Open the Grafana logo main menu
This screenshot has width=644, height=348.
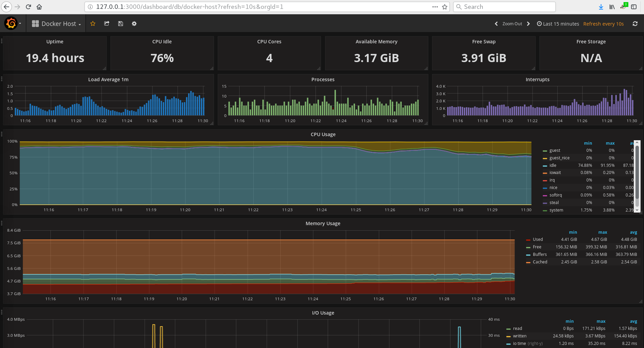pos(11,24)
